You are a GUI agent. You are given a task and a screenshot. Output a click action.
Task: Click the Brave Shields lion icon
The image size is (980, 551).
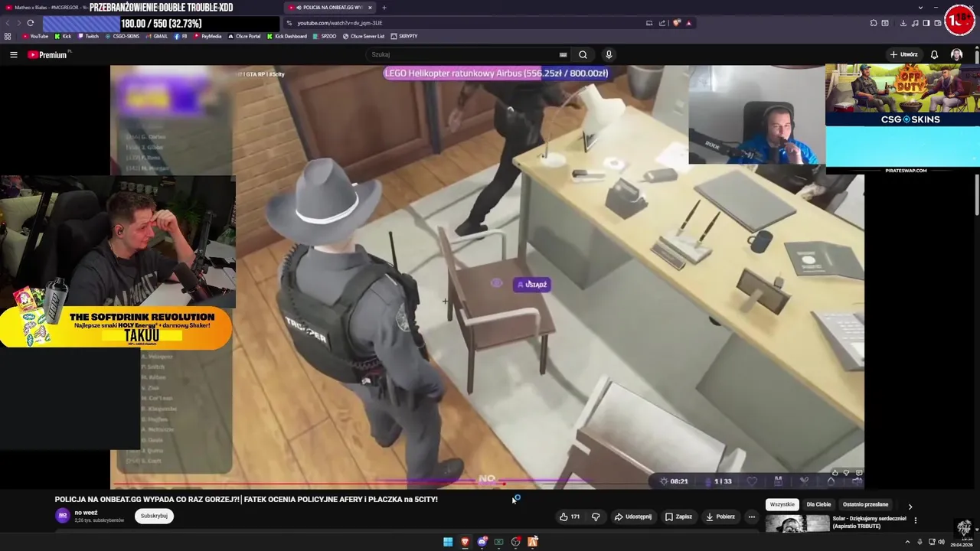point(677,23)
